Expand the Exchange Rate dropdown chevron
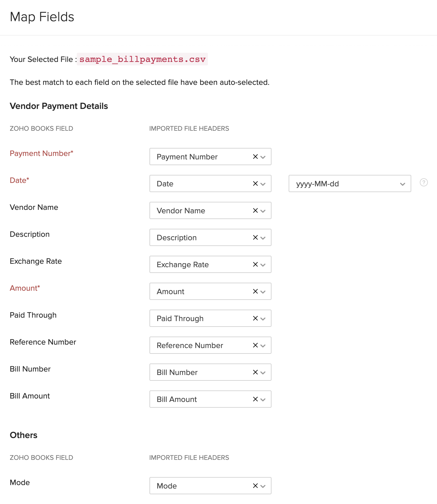The width and height of the screenshot is (437, 504). [263, 265]
